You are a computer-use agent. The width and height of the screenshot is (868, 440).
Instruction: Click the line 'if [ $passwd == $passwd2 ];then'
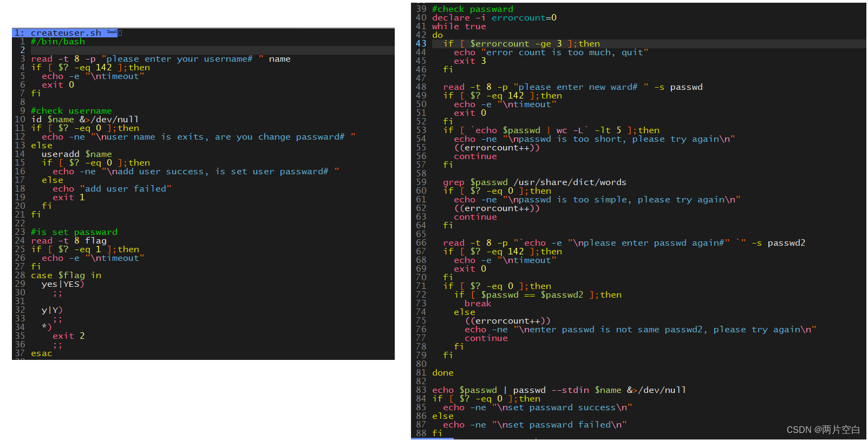point(538,295)
